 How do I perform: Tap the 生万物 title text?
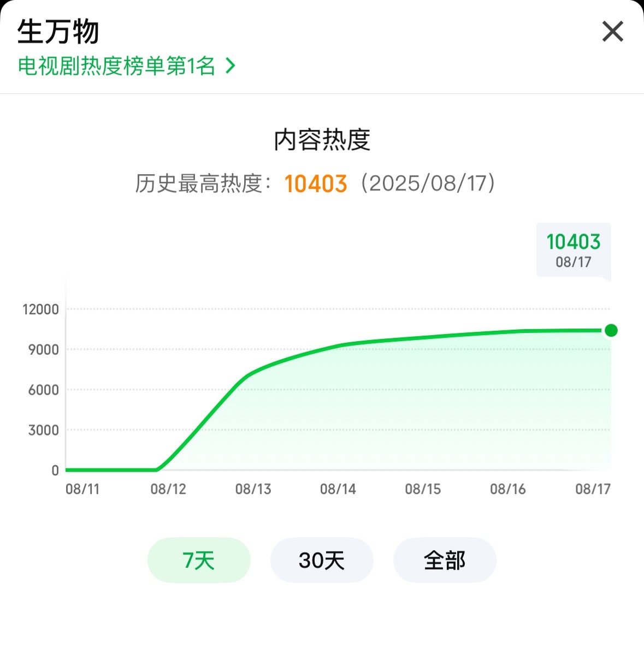coord(58,32)
